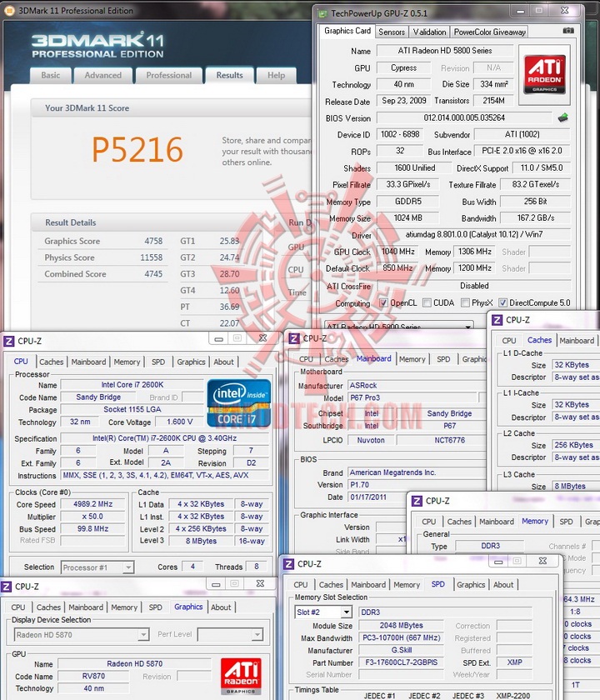The height and width of the screenshot is (700, 600).
Task: Click CPU-Z Z icon in Graphics window title
Action: [x=7, y=586]
